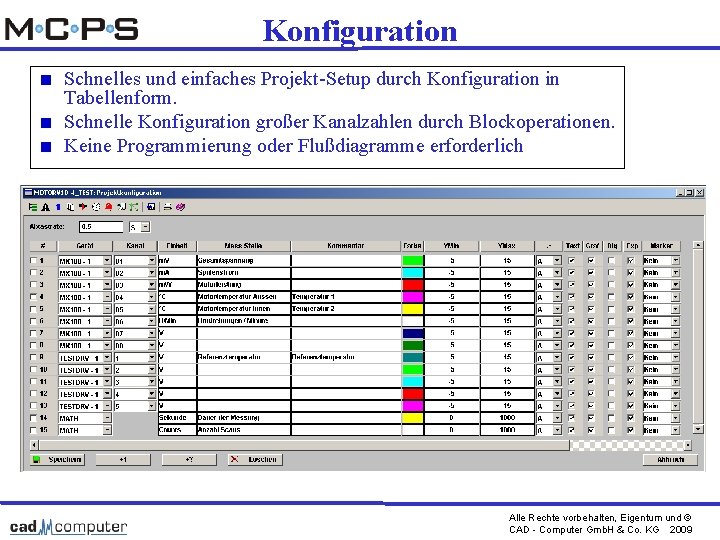Click the green list icon in toolbar
Screen dimensions: 720x540
click(x=33, y=207)
